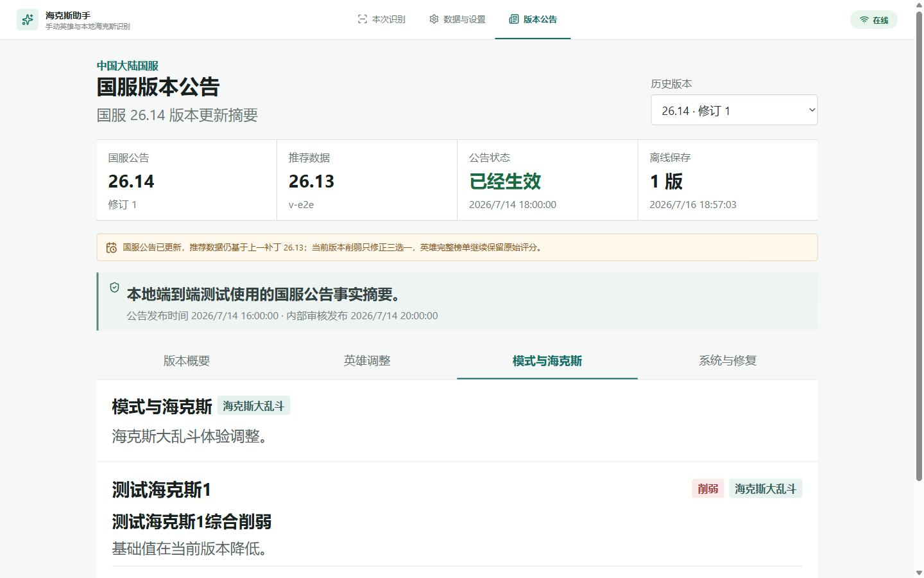Click the 2026/7/14 18:00:00 timestamp
Viewport: 924px width, 578px height.
click(x=513, y=205)
